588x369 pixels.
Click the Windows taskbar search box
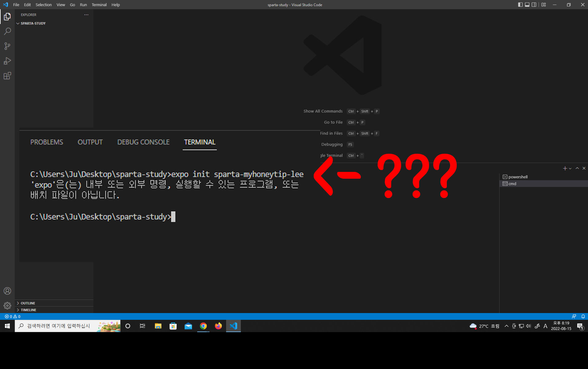click(x=68, y=326)
